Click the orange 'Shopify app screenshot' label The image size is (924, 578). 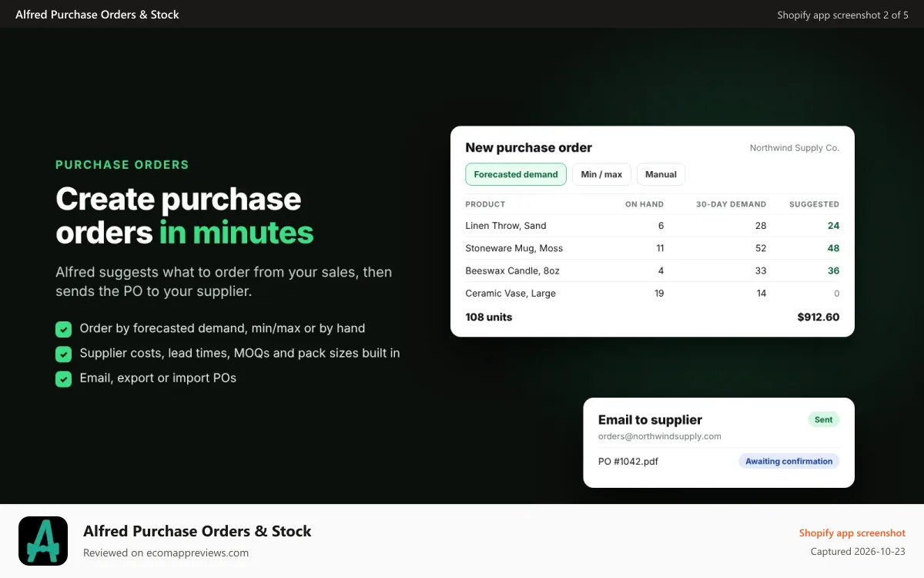pos(852,533)
